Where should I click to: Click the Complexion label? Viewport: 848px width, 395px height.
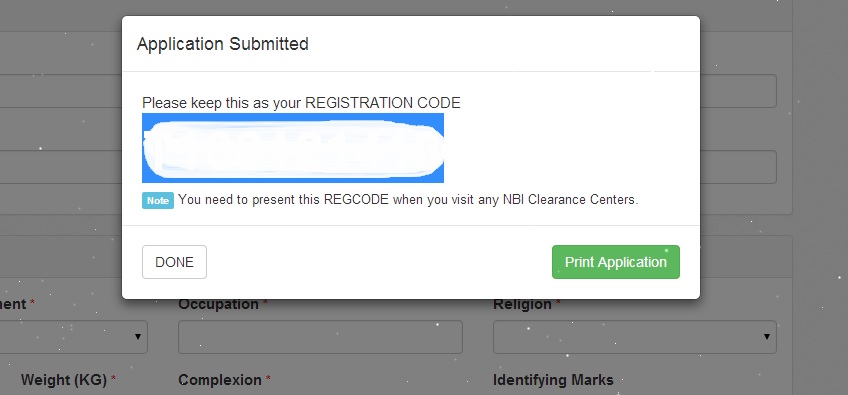[x=220, y=380]
